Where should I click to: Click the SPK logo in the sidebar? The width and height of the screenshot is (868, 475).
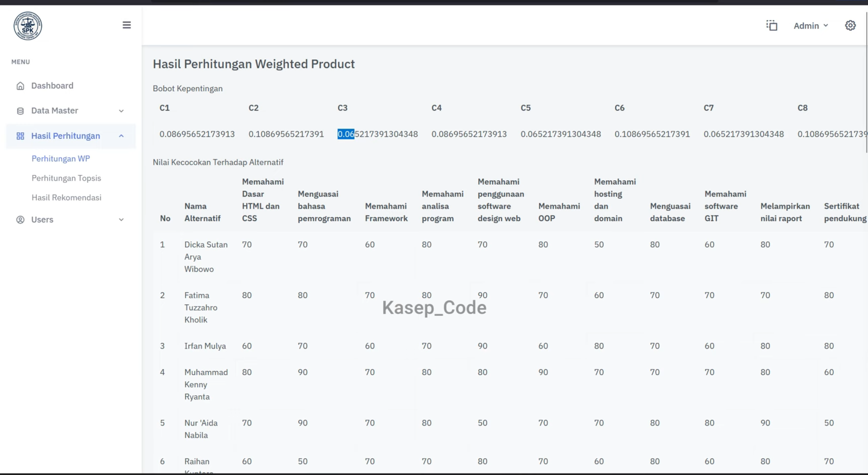coord(28,26)
